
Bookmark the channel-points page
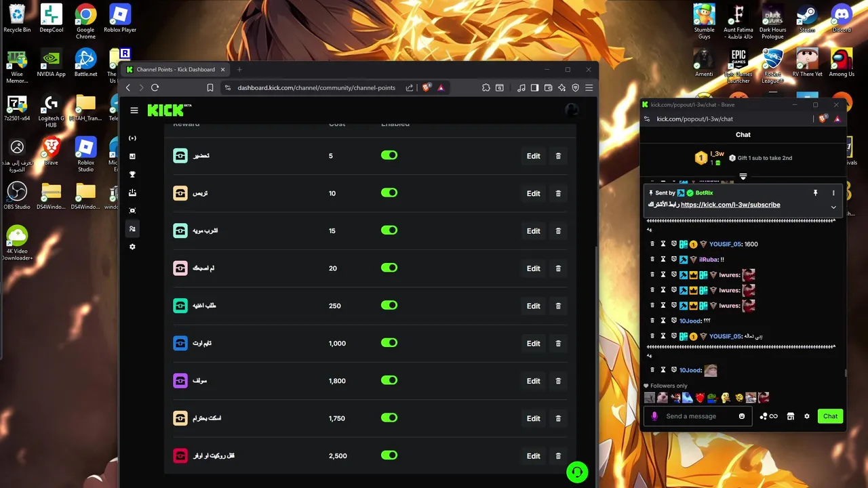[210, 87]
